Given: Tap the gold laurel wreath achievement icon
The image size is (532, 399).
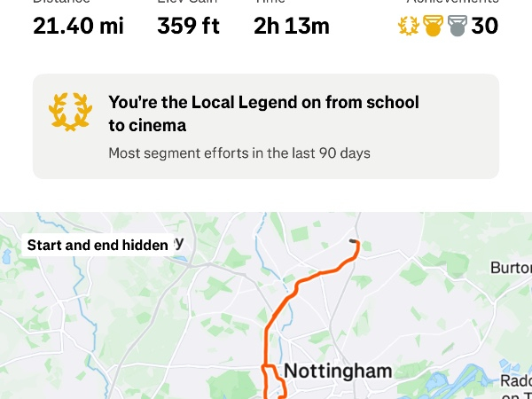Looking at the screenshot, I should (x=409, y=26).
